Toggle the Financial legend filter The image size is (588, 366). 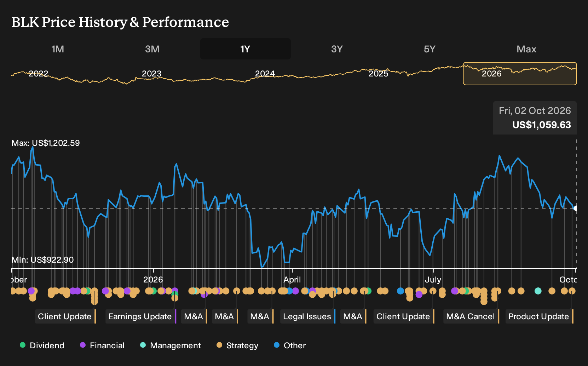tap(102, 345)
